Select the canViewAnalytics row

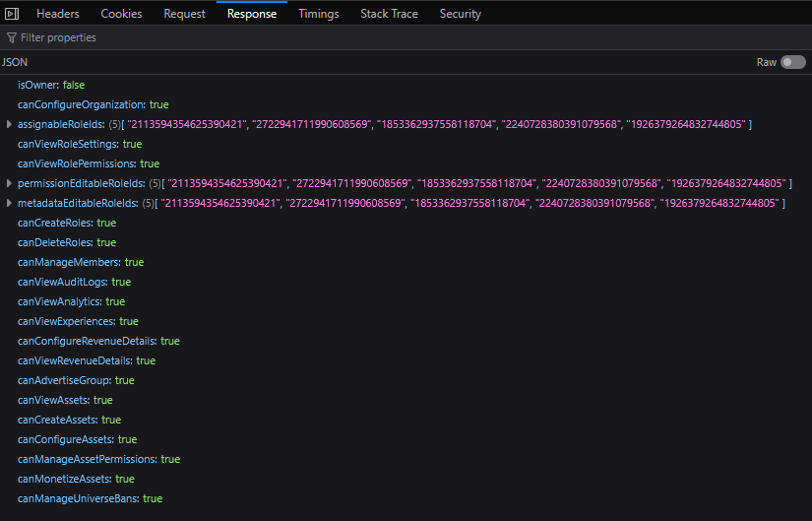pyautogui.click(x=406, y=301)
